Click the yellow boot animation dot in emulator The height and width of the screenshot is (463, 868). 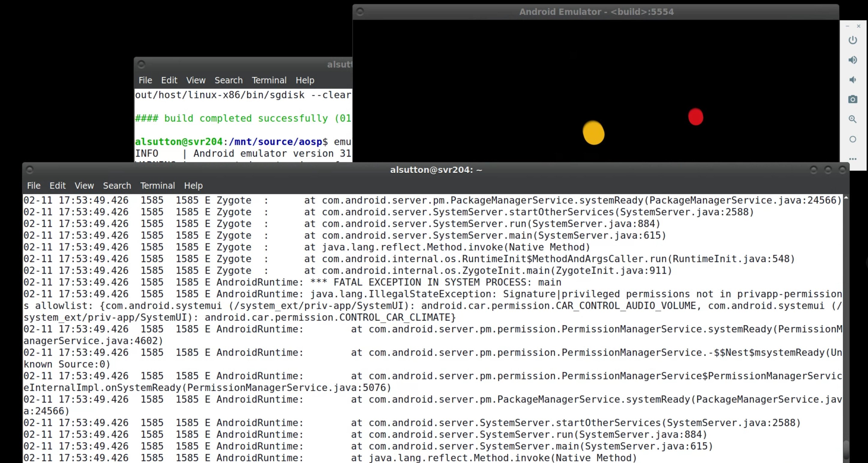coord(593,132)
